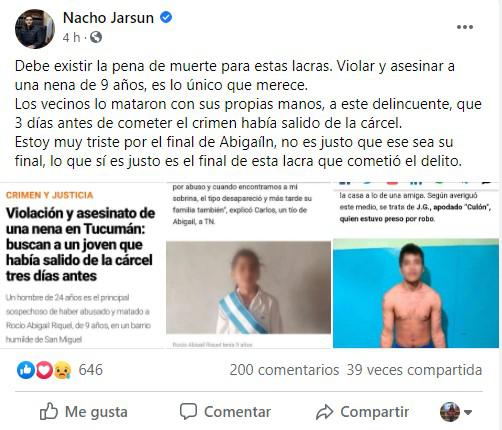Open the 4 h post timestamp
This screenshot has height=430, width=502.
(x=72, y=37)
